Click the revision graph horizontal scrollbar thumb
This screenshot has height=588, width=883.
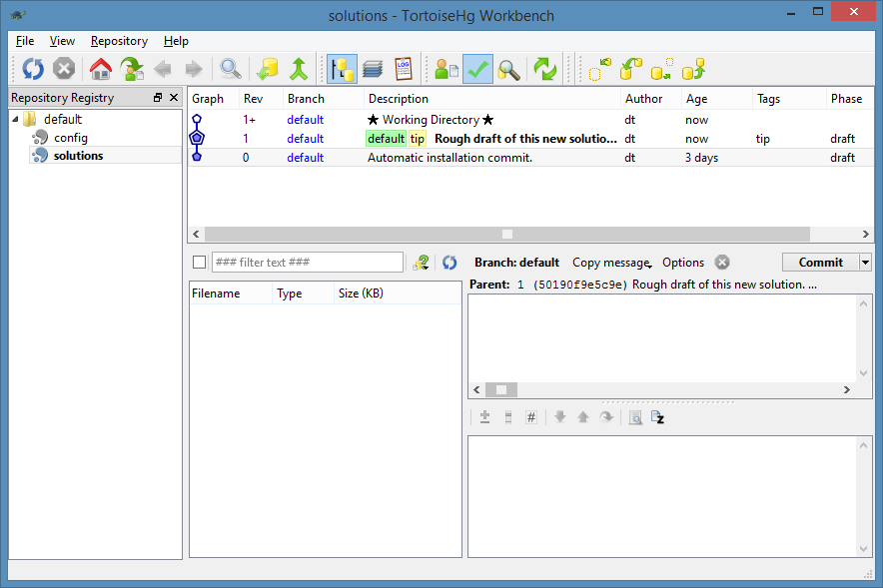coord(507,234)
